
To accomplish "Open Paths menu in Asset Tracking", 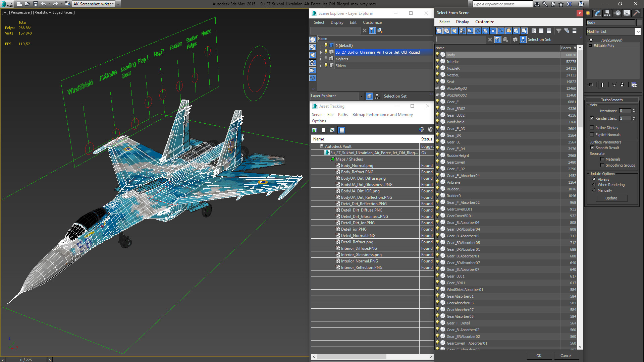I will point(343,115).
